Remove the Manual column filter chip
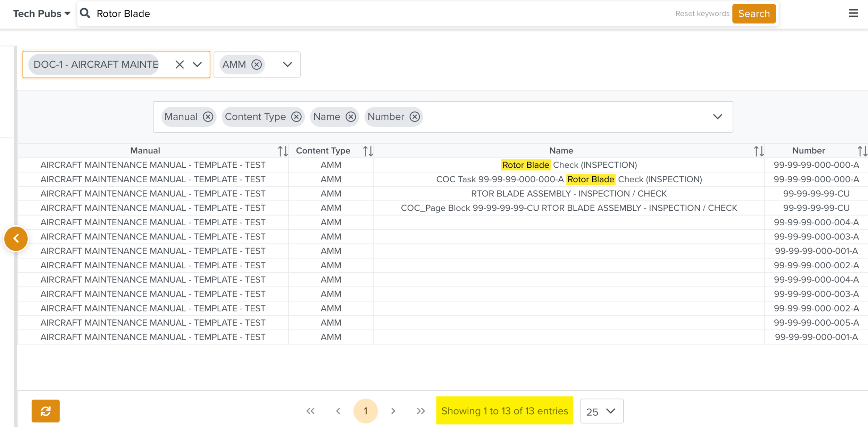Image resolution: width=868 pixels, height=427 pixels. pos(208,117)
